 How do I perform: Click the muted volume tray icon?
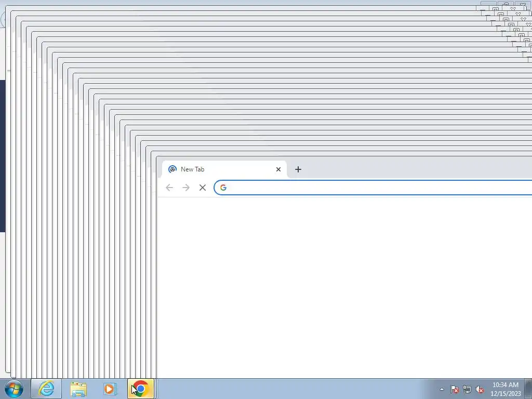[480, 389]
